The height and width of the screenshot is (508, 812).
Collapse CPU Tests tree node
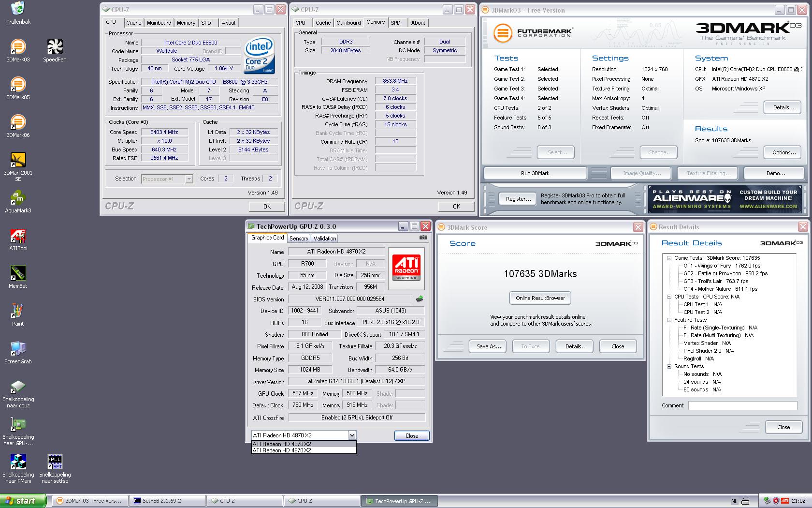(x=669, y=297)
